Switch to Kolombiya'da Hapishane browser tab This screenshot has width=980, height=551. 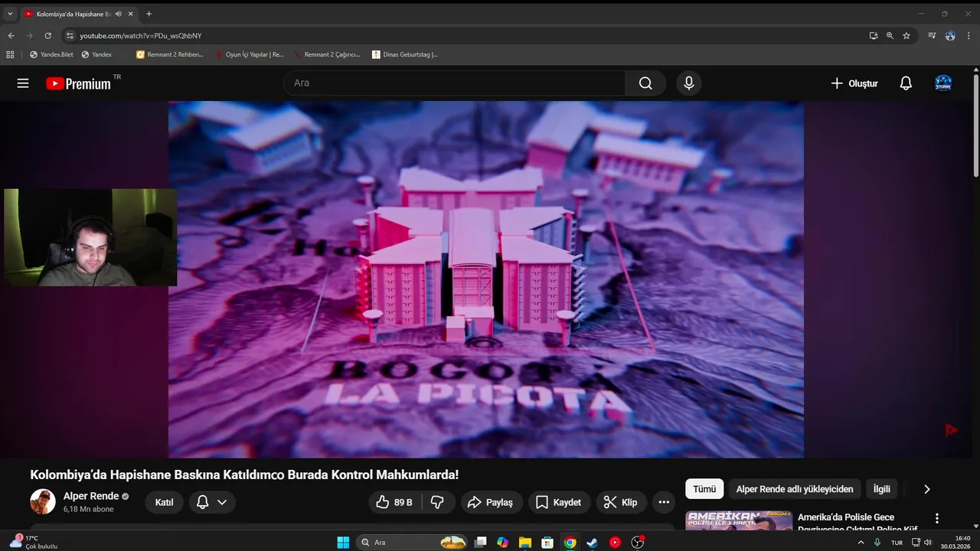tap(73, 14)
